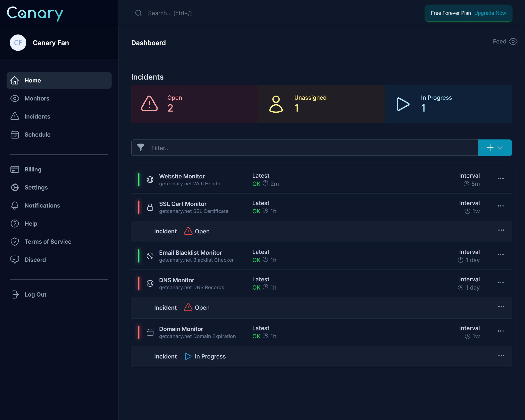The image size is (525, 420).
Task: Open Notifications from sidebar
Action: [x=42, y=205]
